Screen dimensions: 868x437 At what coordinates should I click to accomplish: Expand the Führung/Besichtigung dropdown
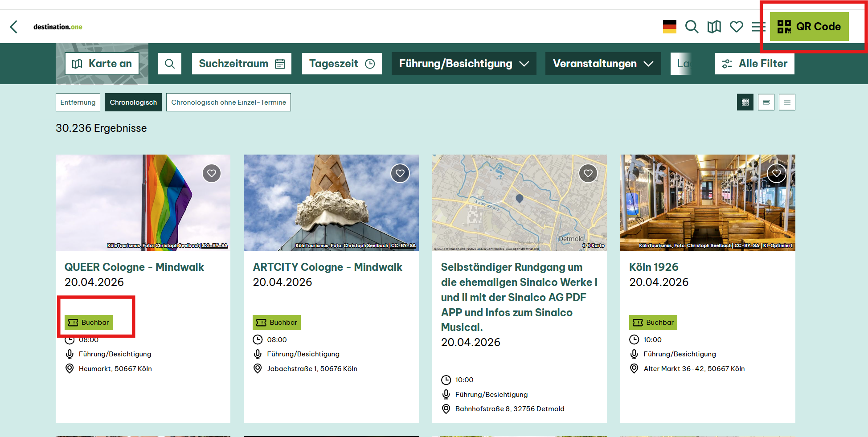[464, 64]
